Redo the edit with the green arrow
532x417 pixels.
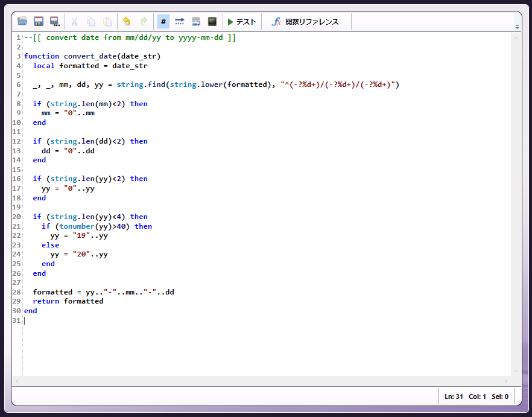tap(144, 21)
